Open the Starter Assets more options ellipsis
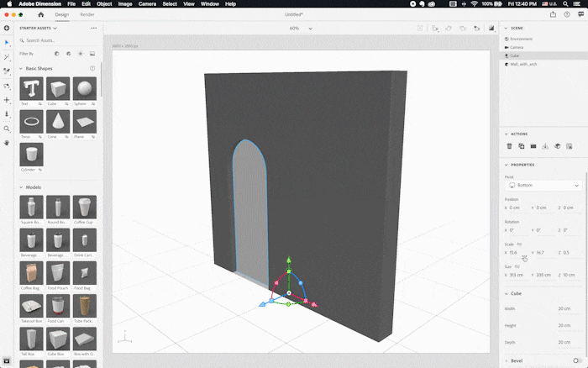 coord(94,28)
